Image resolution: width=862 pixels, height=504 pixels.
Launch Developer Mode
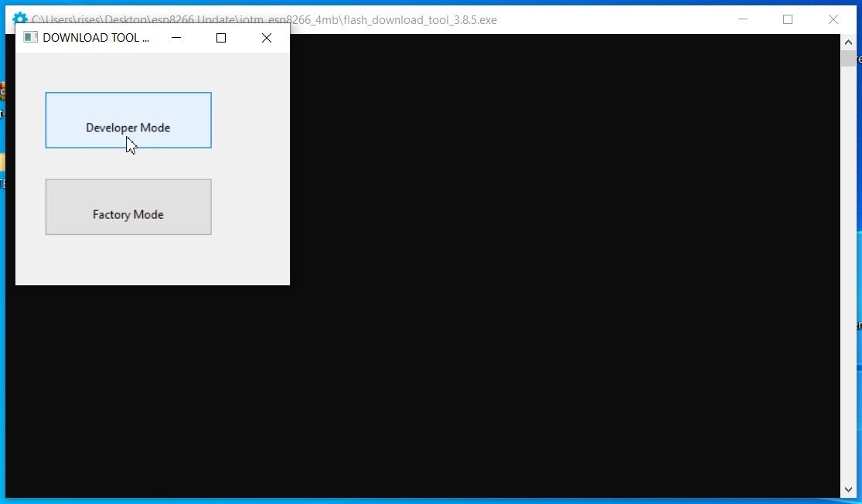128,120
